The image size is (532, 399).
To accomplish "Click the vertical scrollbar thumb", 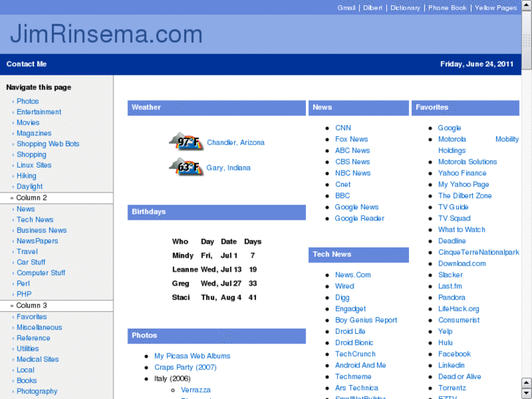I will pyautogui.click(x=526, y=40).
